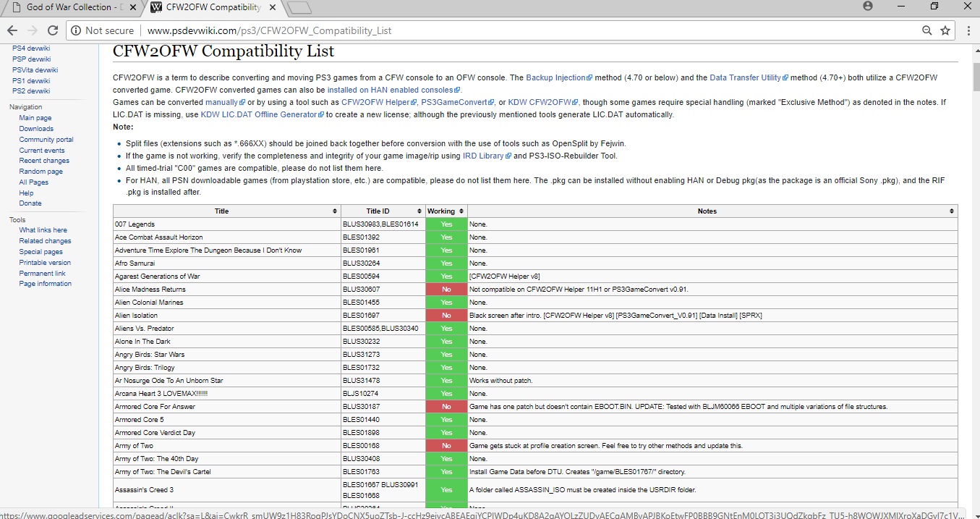
Task: Open PSP devwiki sidebar link
Action: [x=31, y=59]
